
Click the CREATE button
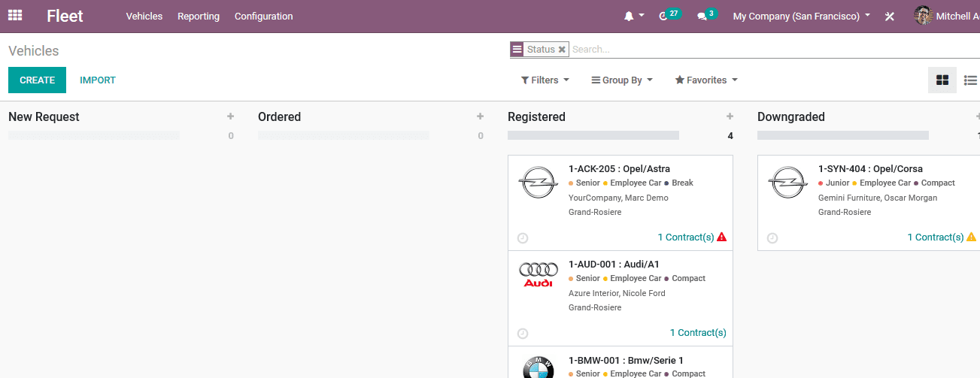tap(37, 80)
